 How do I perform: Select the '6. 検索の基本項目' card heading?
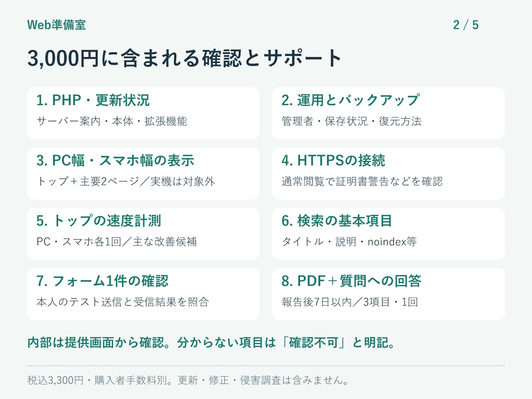(337, 221)
